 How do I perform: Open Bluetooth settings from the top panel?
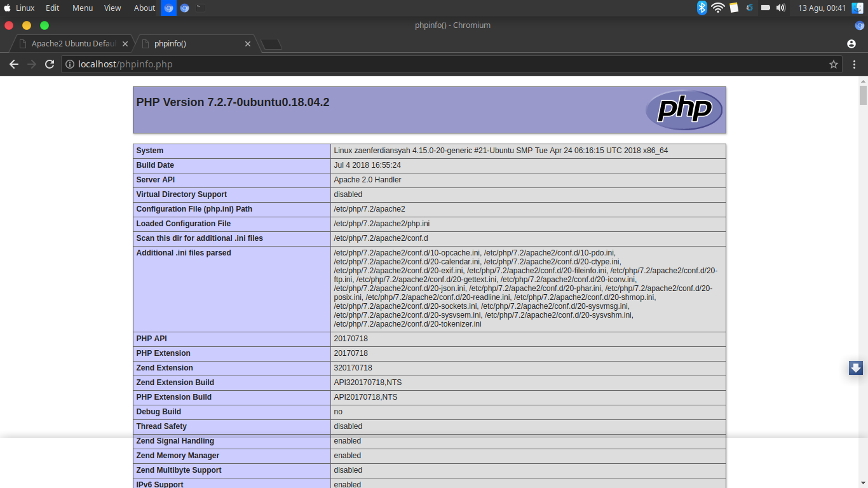pyautogui.click(x=702, y=8)
